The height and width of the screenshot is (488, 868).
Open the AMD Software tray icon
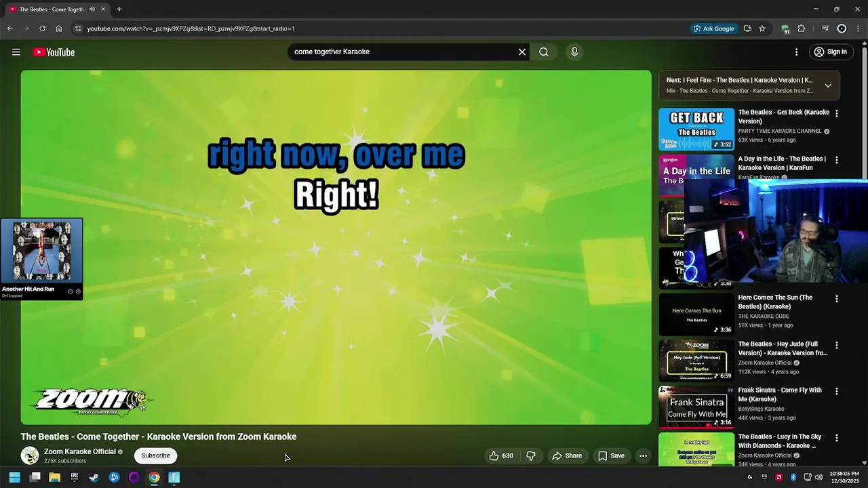pyautogui.click(x=778, y=477)
